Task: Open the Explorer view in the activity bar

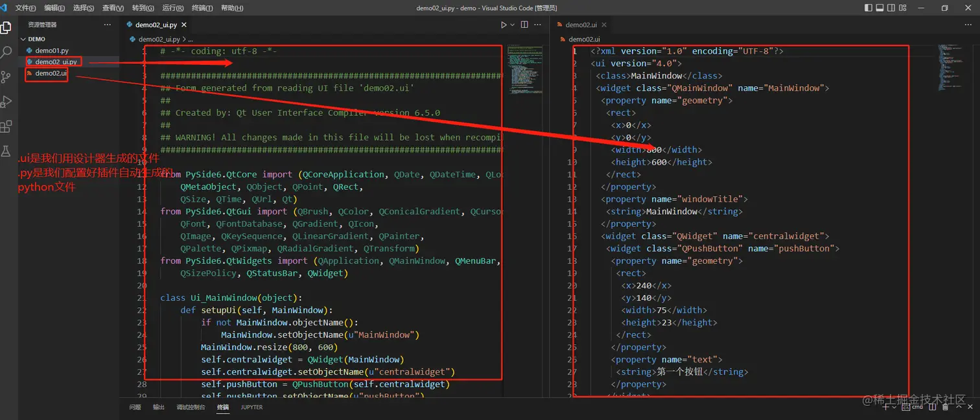Action: [x=6, y=28]
